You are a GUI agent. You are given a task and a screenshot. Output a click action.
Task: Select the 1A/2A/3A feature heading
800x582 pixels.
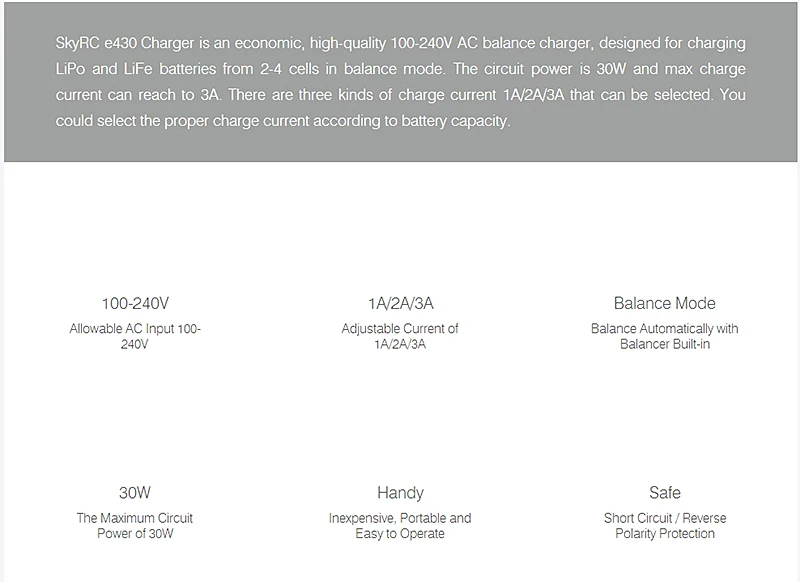coord(401,303)
